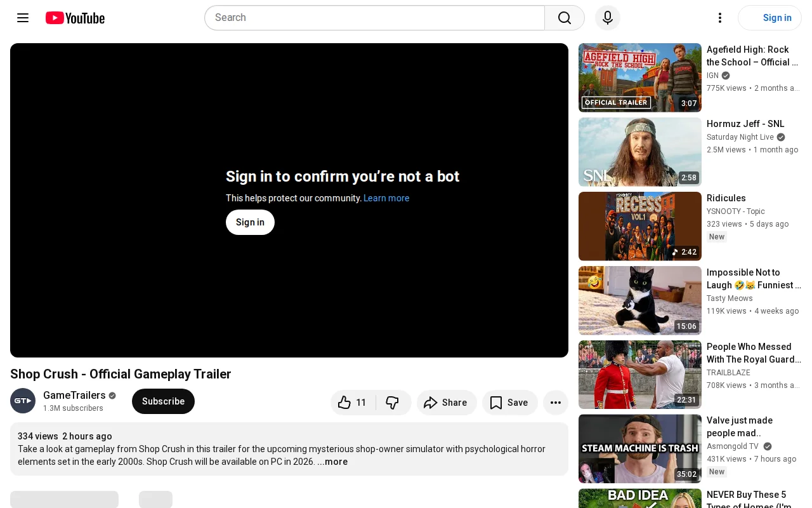
Task: Click the TRAILBLAZE channel name
Action: coord(728,373)
